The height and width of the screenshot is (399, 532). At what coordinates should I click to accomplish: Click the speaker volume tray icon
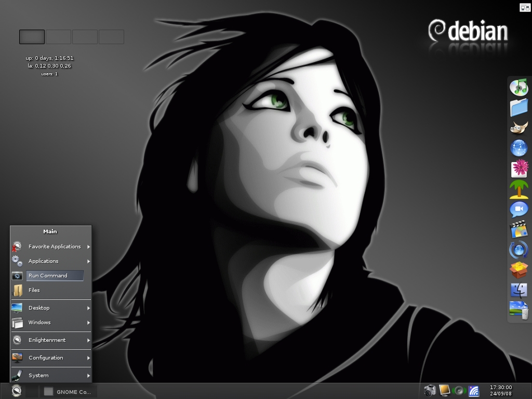pos(459,391)
